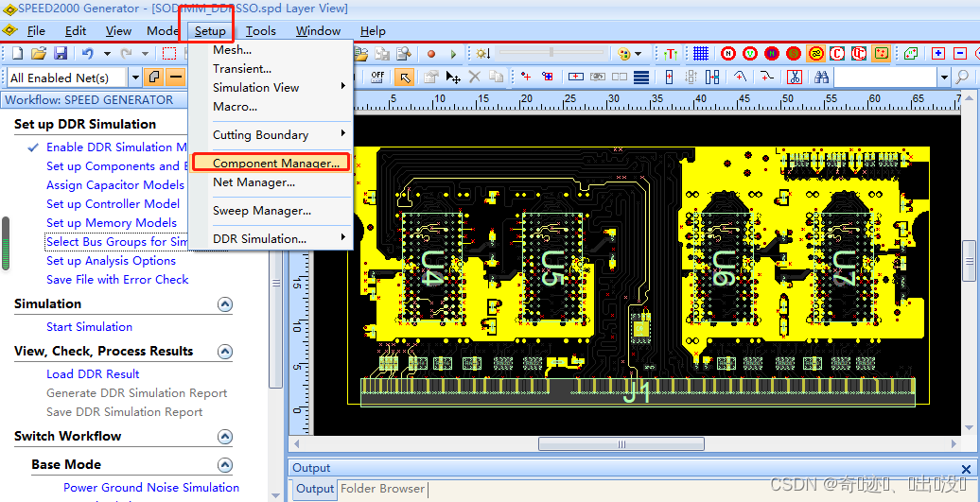
Task: Collapse the Base Mode section
Action: tap(224, 465)
